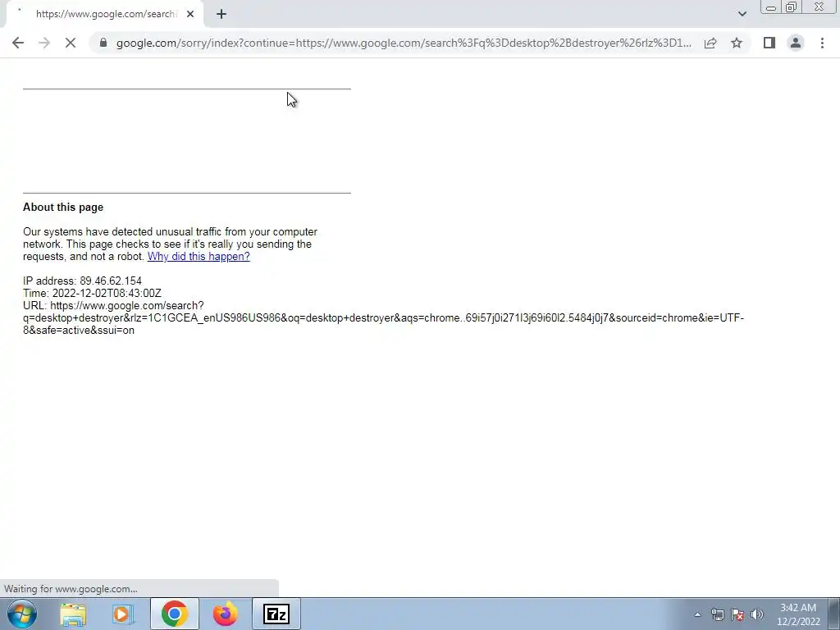Click the 'unusual traffic' paragraph text
The image size is (840, 630).
(x=171, y=244)
